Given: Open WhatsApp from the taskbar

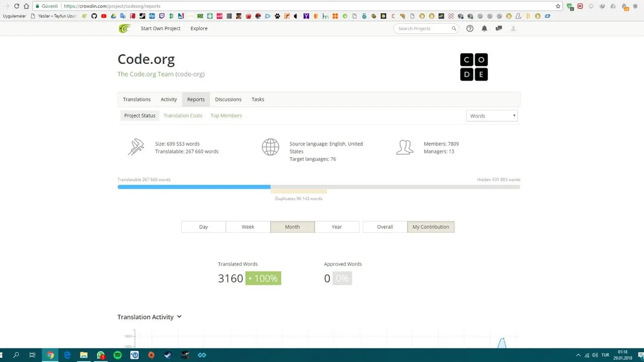Looking at the screenshot, I should (101, 355).
